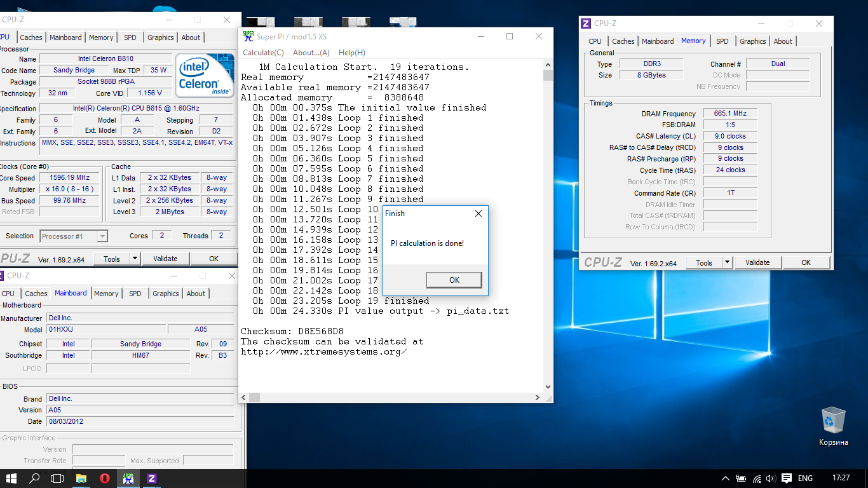
Task: Select Memory tab in processor CPU-Z window
Action: (x=101, y=37)
